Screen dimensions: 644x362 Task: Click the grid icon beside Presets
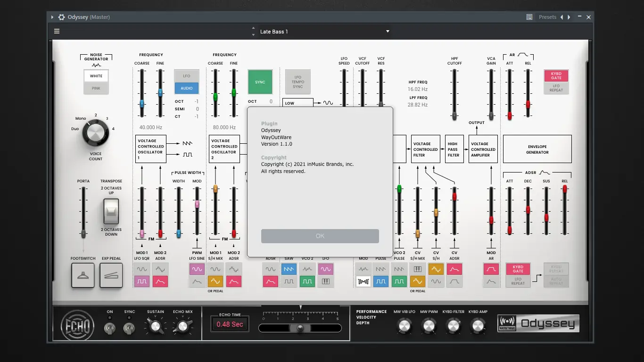tap(529, 17)
